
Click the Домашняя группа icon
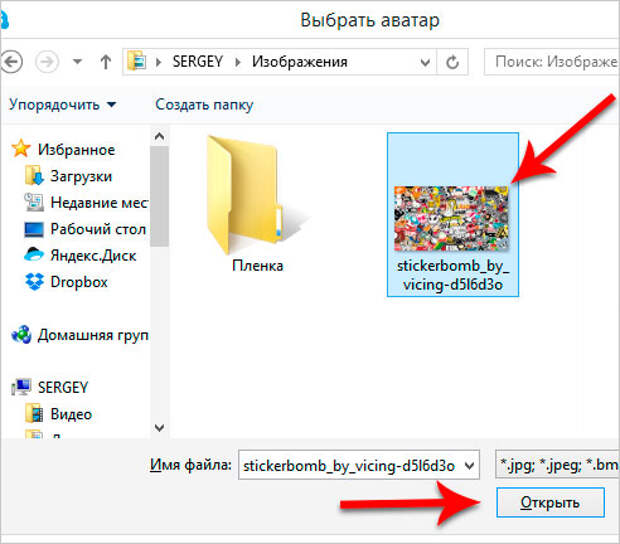coord(21,334)
